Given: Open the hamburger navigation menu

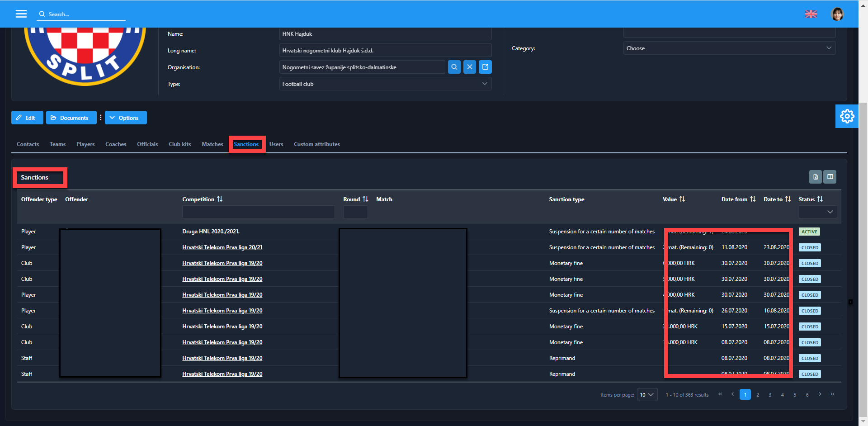Looking at the screenshot, I should [x=21, y=14].
